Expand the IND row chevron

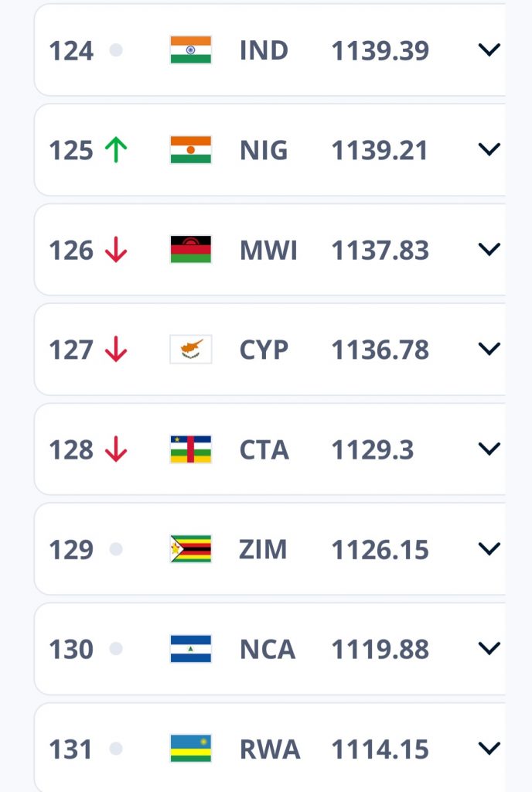489,49
